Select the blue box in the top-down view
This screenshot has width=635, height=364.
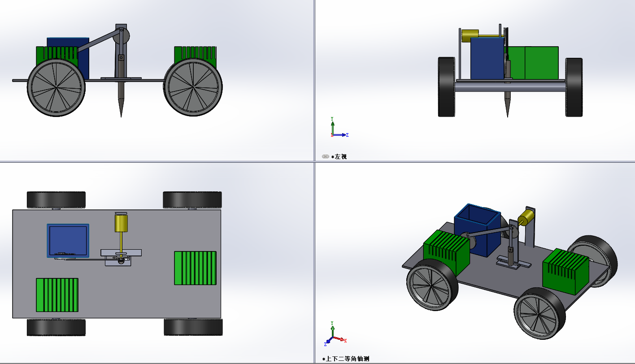tap(68, 241)
